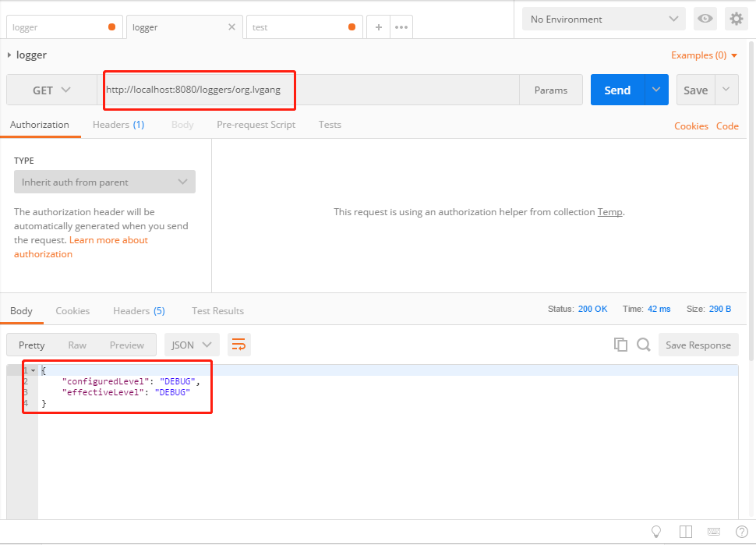Viewport: 756px width, 545px height.
Task: Open the keyboard shortcuts icon
Action: click(713, 532)
